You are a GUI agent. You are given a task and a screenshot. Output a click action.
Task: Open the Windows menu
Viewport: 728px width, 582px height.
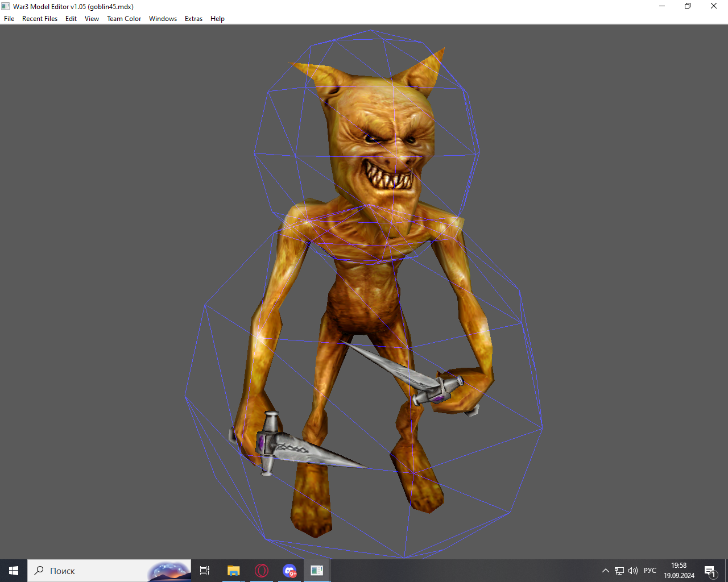pyautogui.click(x=163, y=19)
